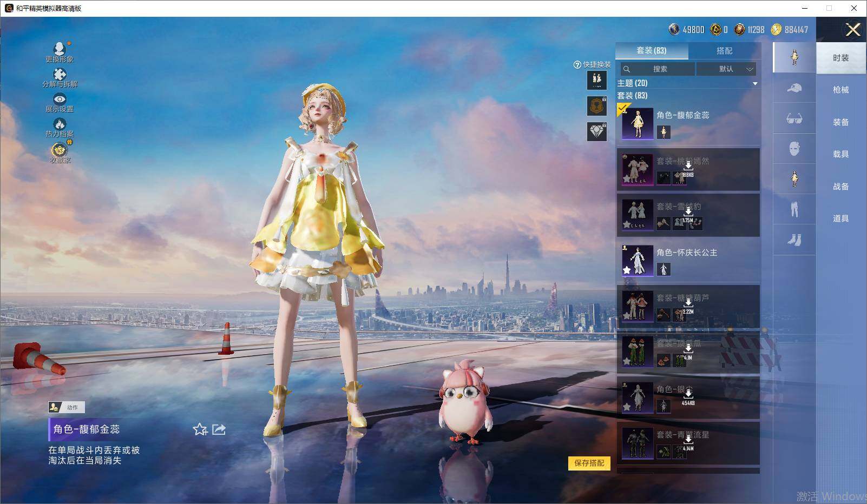The width and height of the screenshot is (867, 504).
Task: Download the 套装-青耀流星 outfit
Action: tap(688, 442)
